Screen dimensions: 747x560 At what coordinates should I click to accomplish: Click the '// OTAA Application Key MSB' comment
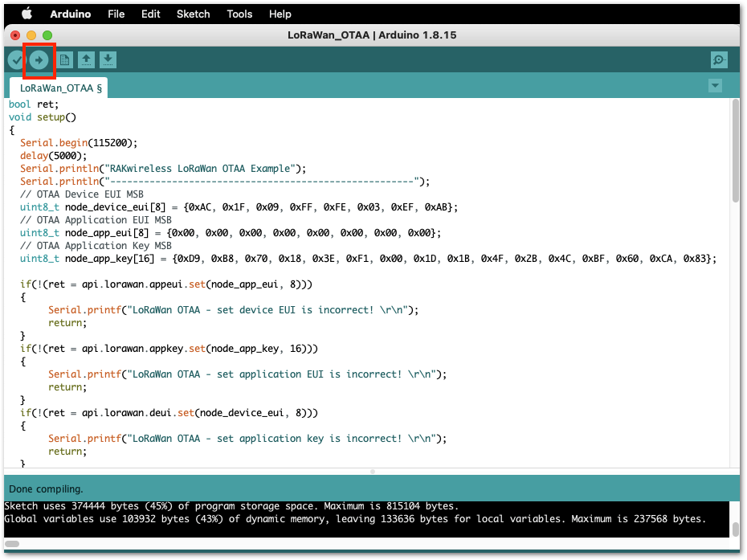pos(96,246)
